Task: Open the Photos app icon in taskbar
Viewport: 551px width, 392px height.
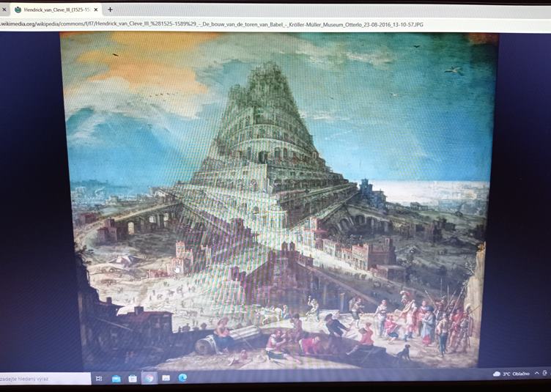Action: click(x=166, y=378)
